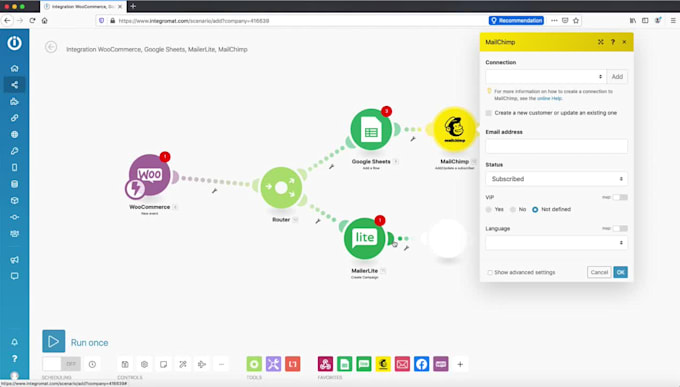Screen dimensions: 680x387
Task: Add Webhooks module from favorites
Action: tap(325, 364)
